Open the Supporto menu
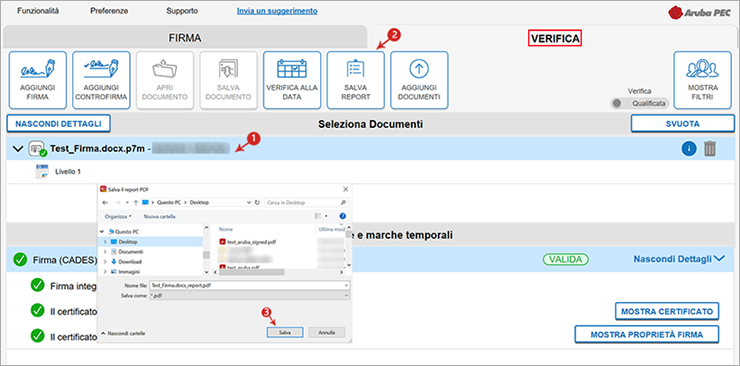Image resolution: width=740 pixels, height=366 pixels. tap(182, 11)
